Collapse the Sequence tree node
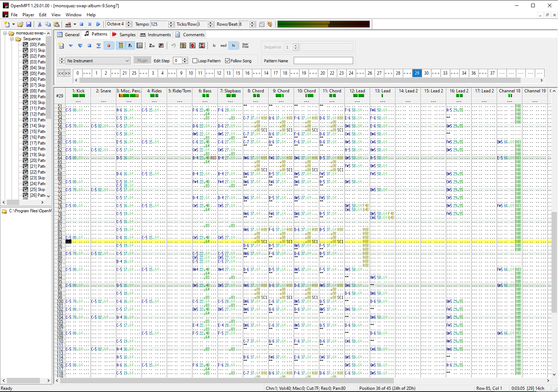 point(12,39)
